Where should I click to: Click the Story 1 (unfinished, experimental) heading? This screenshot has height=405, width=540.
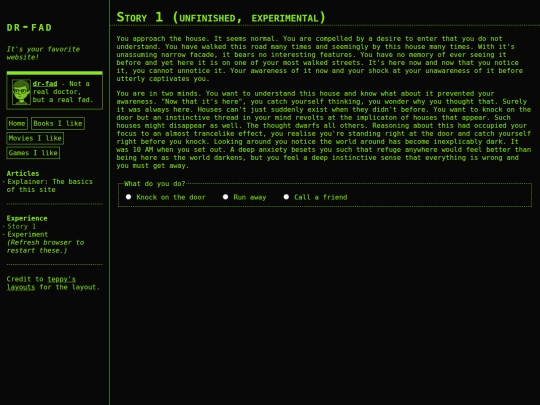(x=220, y=17)
